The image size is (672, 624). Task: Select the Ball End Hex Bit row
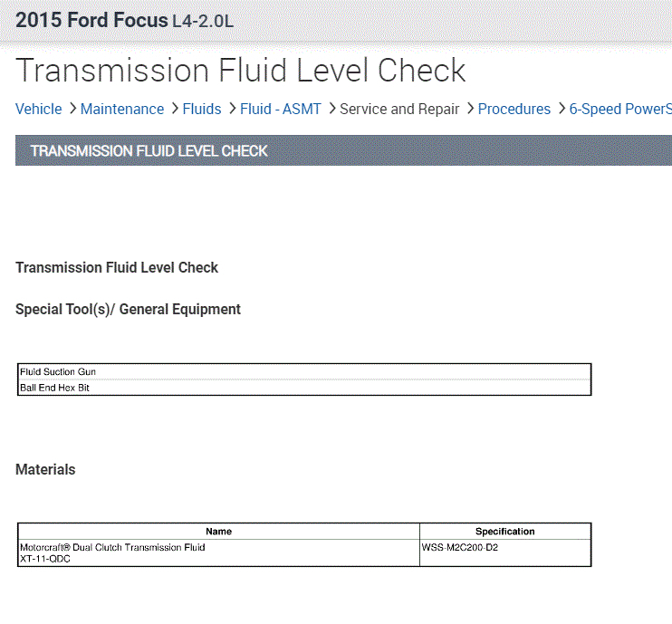[x=304, y=388]
